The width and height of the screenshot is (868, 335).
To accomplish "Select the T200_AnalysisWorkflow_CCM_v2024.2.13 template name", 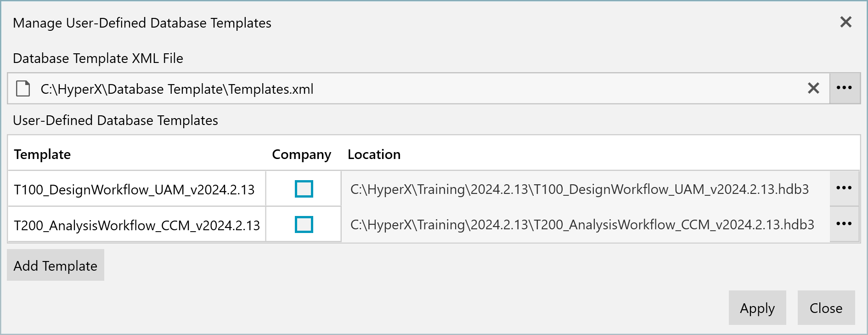I will tap(137, 225).
